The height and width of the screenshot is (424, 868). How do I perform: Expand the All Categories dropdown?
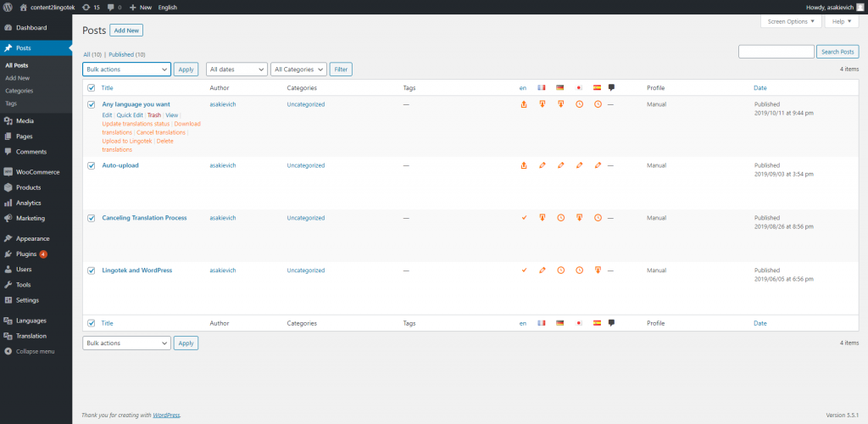(299, 70)
